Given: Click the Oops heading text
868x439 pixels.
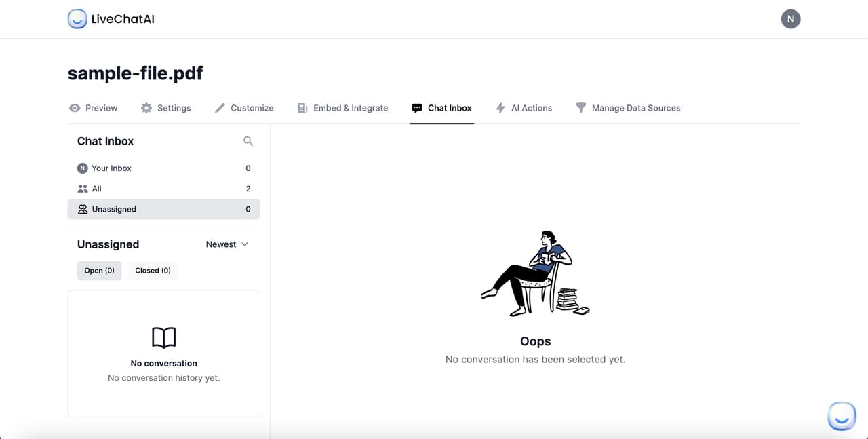Looking at the screenshot, I should pyautogui.click(x=535, y=341).
